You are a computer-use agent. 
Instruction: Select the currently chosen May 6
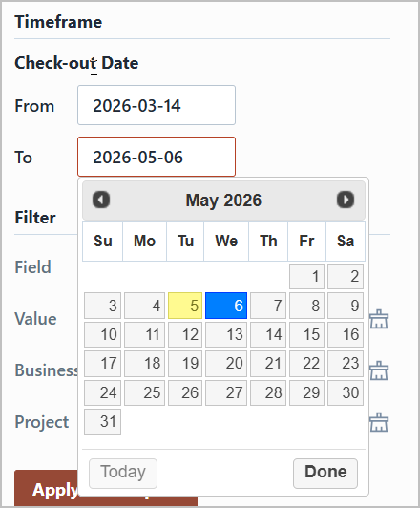pos(226,306)
